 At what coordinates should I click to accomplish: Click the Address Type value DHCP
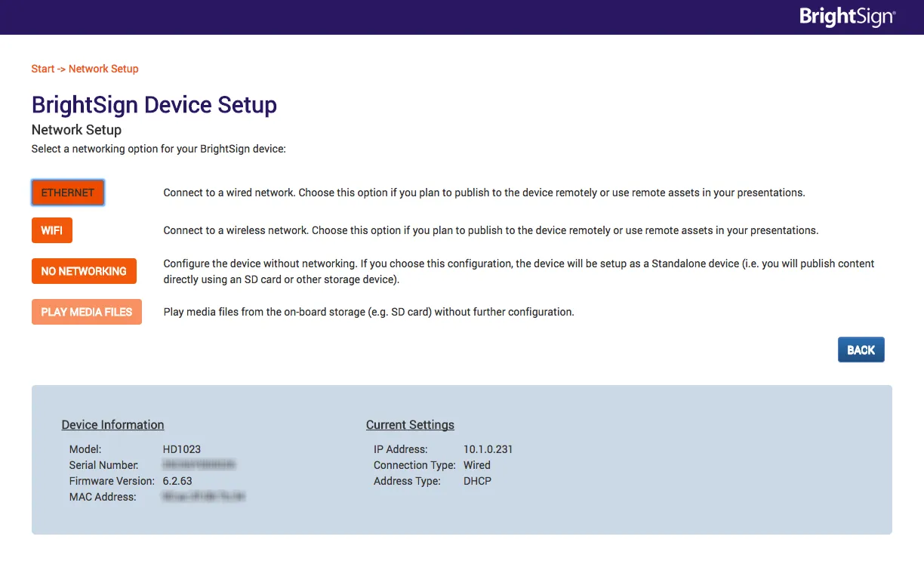pyautogui.click(x=477, y=481)
